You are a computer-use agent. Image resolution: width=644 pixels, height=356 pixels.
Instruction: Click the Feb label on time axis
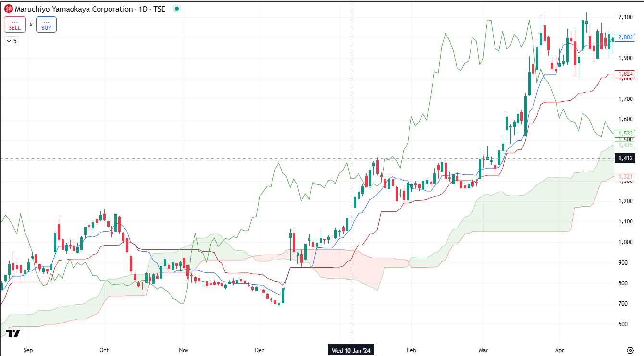[410, 350]
